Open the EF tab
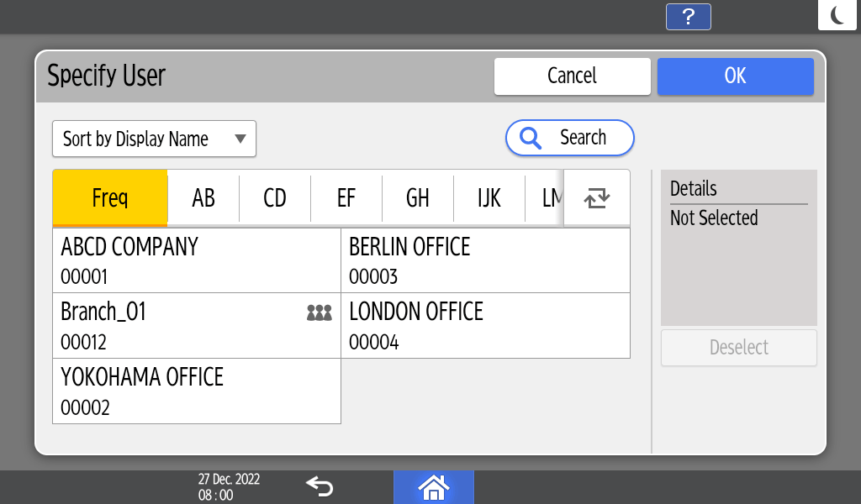This screenshot has height=504, width=861. point(346,198)
